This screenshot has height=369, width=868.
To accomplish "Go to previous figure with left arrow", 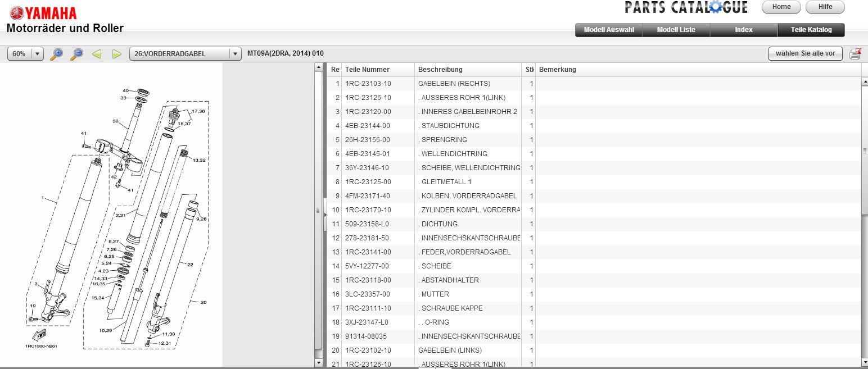I will pyautogui.click(x=97, y=54).
